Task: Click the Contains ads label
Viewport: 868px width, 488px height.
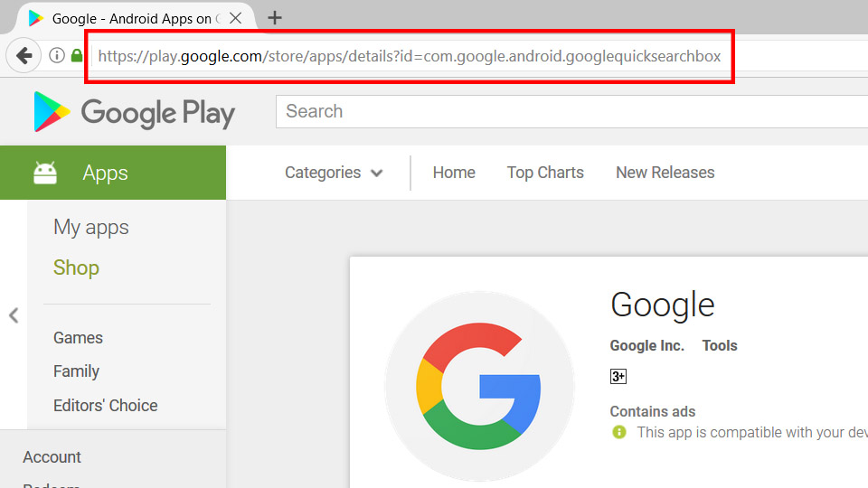Action: [x=652, y=412]
